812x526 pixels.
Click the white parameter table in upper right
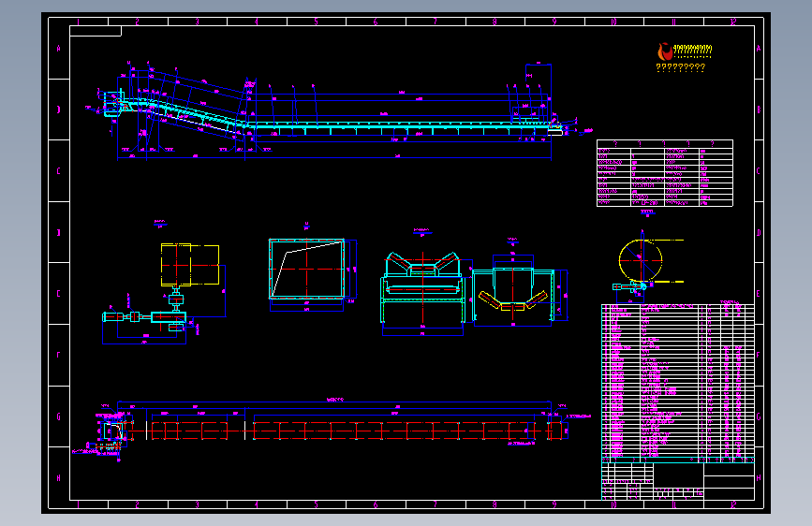[x=665, y=173]
